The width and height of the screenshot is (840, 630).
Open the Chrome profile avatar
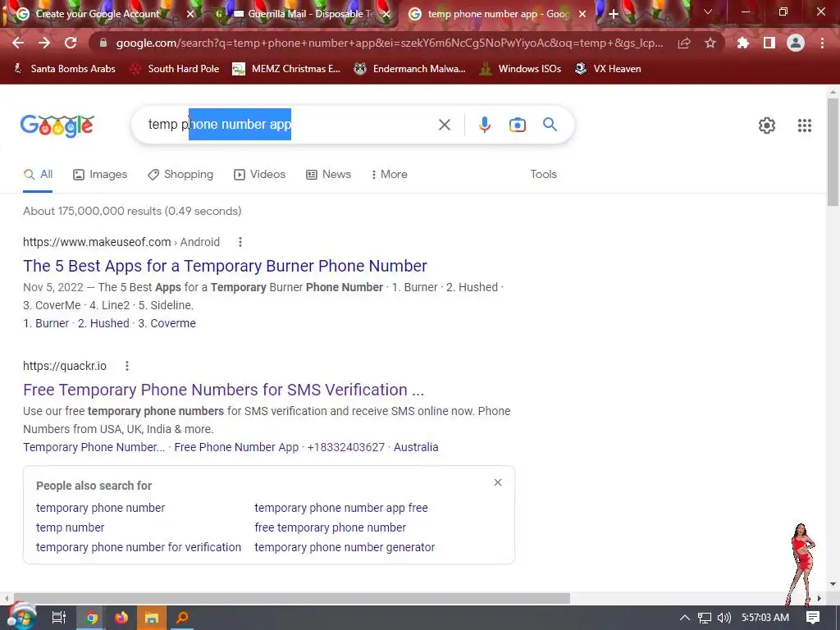(796, 43)
